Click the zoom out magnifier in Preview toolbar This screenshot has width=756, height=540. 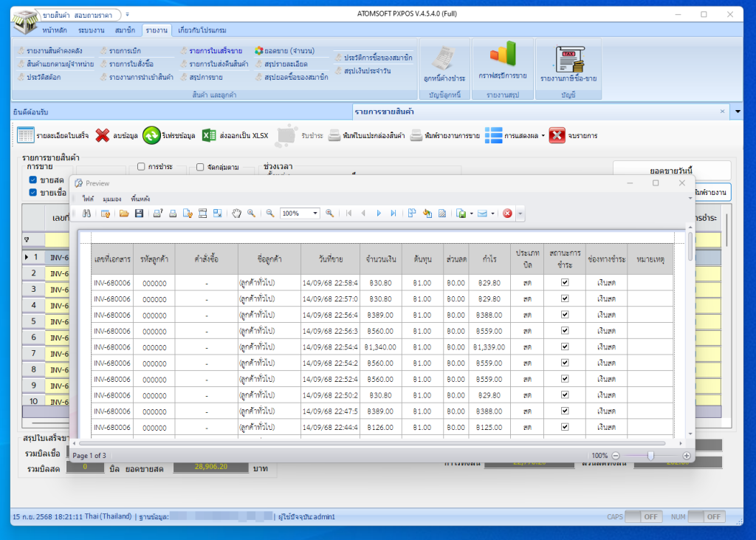click(x=270, y=213)
